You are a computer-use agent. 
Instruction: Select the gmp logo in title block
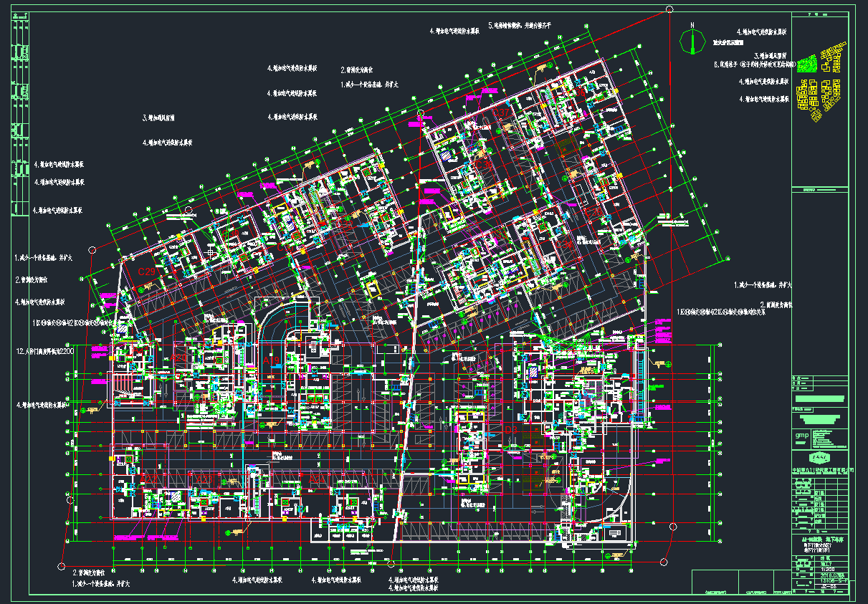[802, 435]
